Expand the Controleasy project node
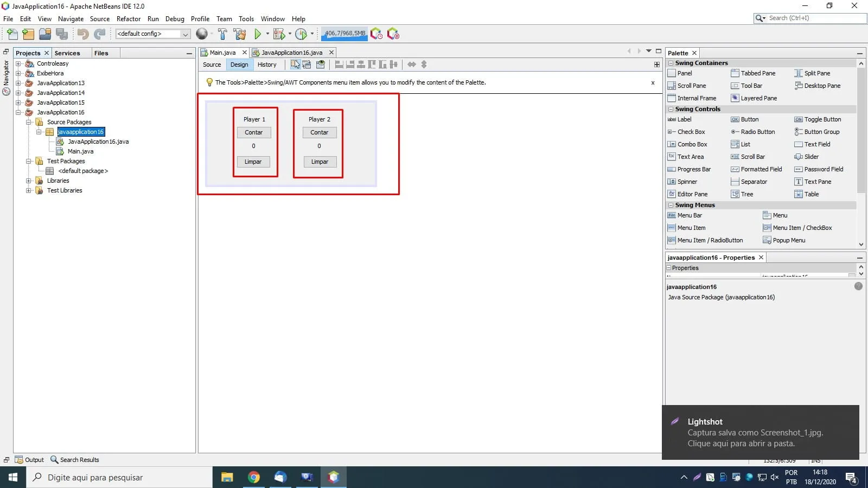Viewport: 868px width, 488px height. click(18, 63)
